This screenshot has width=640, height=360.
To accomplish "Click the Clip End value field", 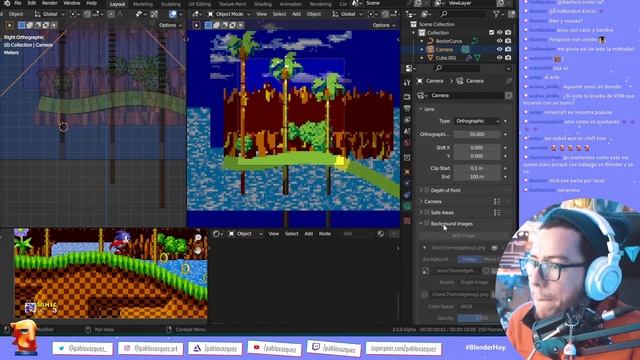I will pyautogui.click(x=477, y=177).
